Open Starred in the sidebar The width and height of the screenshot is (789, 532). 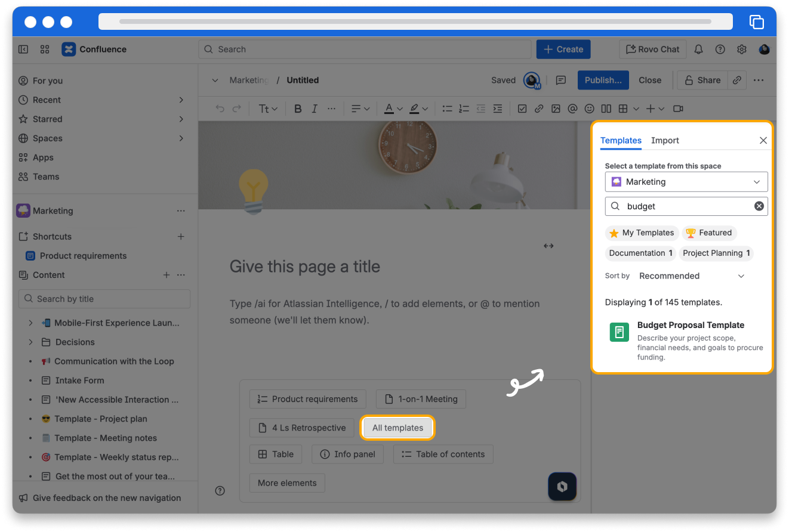pos(47,119)
